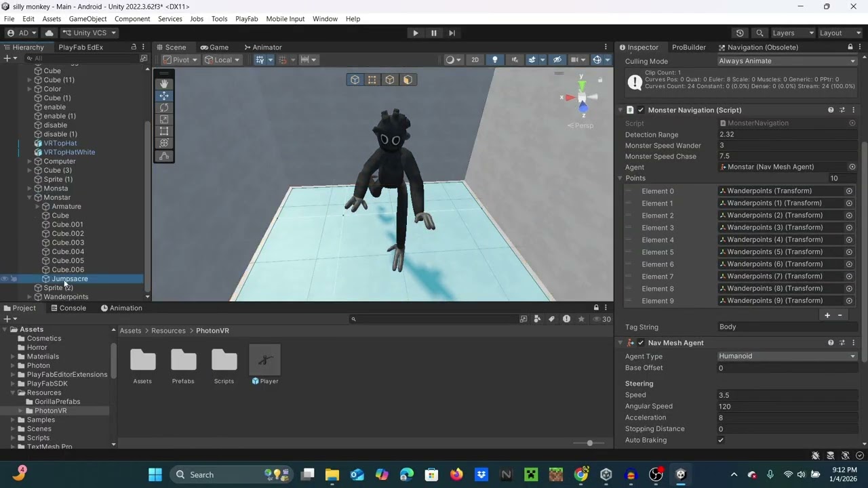Viewport: 868px width, 488px height.
Task: Click the Monster Speed Chase field
Action: (788, 157)
